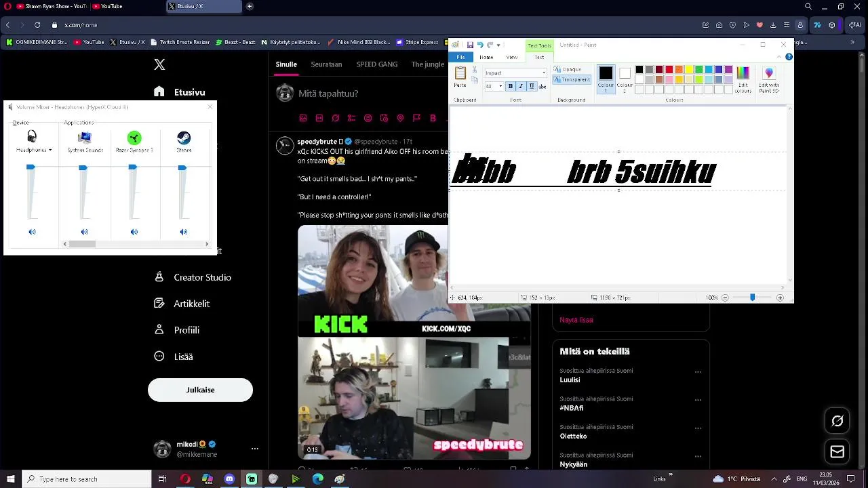Toggle Underline text formatting in Paint

tap(532, 86)
